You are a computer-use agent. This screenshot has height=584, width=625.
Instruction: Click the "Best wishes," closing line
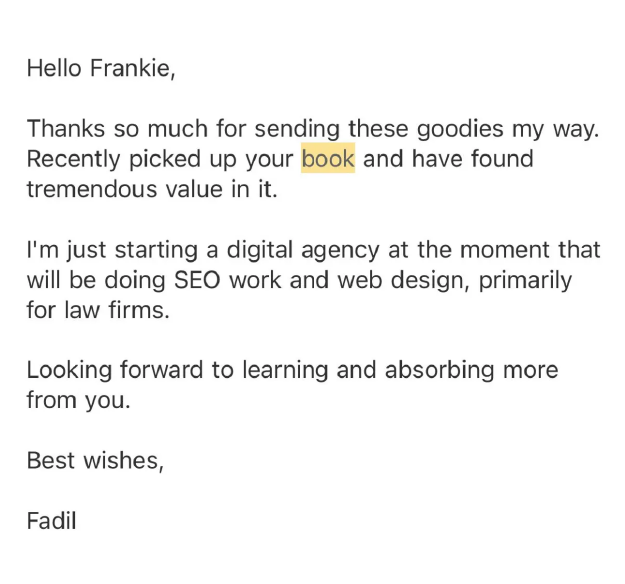[x=94, y=461]
